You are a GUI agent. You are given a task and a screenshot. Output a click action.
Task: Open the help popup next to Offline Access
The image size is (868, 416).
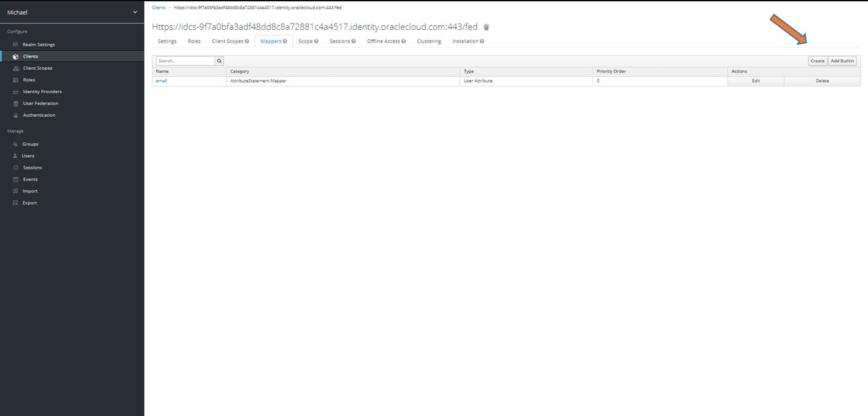pyautogui.click(x=402, y=41)
